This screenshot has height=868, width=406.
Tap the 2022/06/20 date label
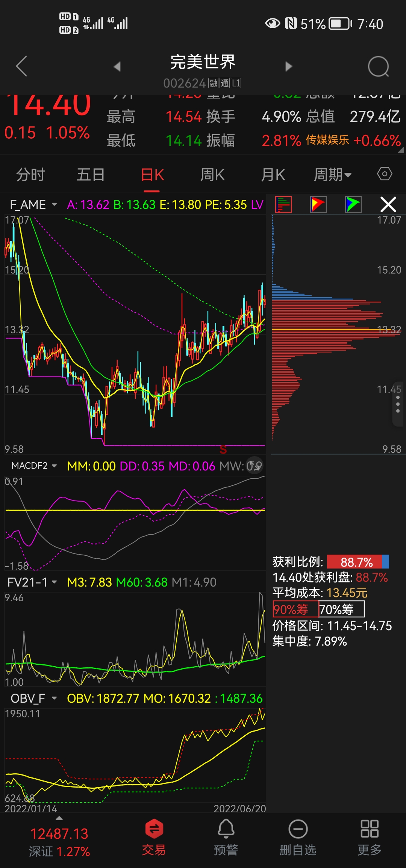[239, 808]
